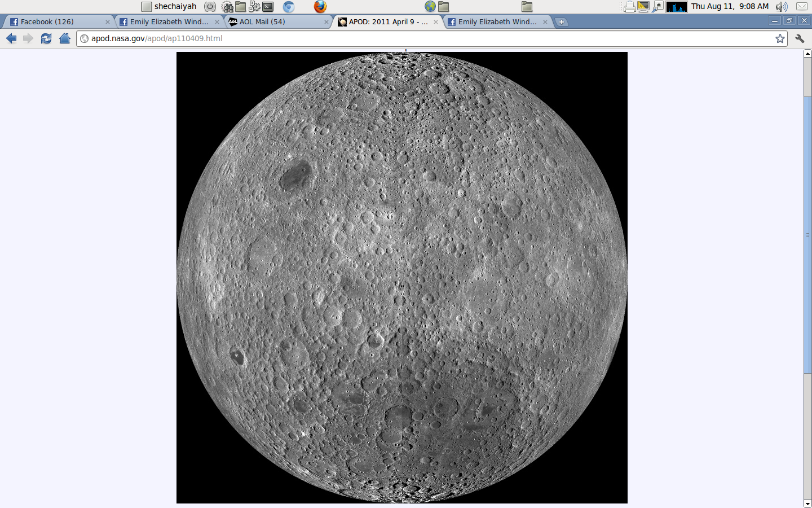812x508 pixels.
Task: Open the folder launcher between binoculars and gears icons
Action: [x=241, y=7]
